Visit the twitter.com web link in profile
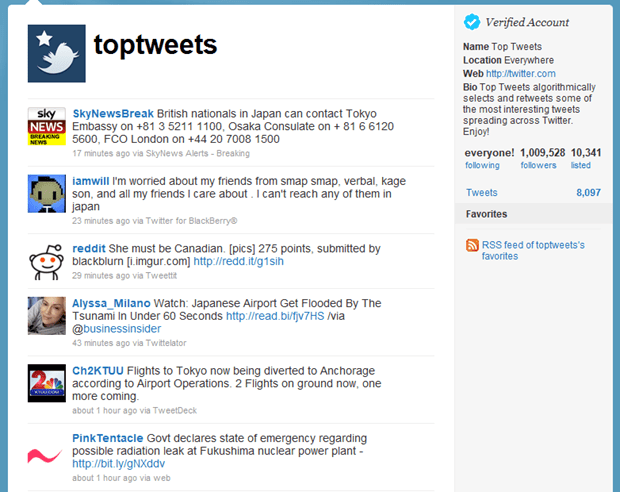The width and height of the screenshot is (620, 492). point(520,73)
